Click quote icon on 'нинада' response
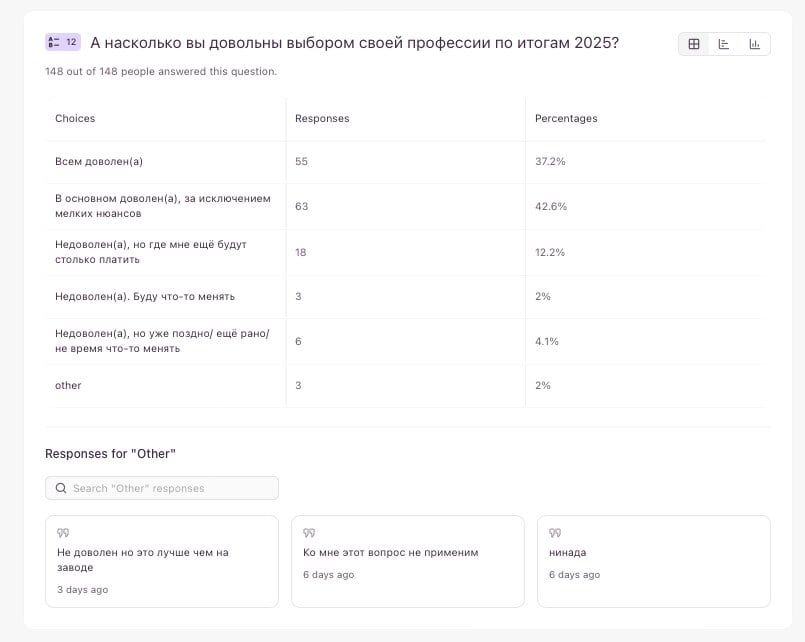 tap(555, 533)
